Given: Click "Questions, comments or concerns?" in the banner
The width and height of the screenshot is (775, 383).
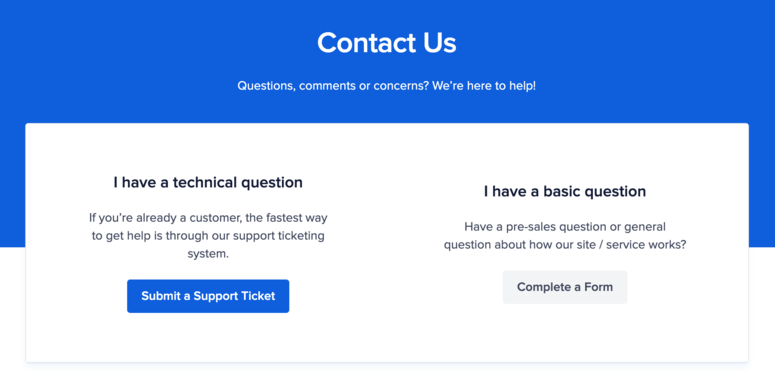Looking at the screenshot, I should point(333,85).
